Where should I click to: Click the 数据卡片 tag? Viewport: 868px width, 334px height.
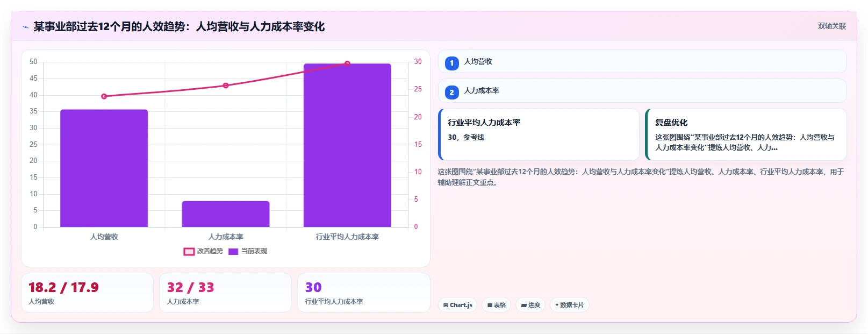570,305
